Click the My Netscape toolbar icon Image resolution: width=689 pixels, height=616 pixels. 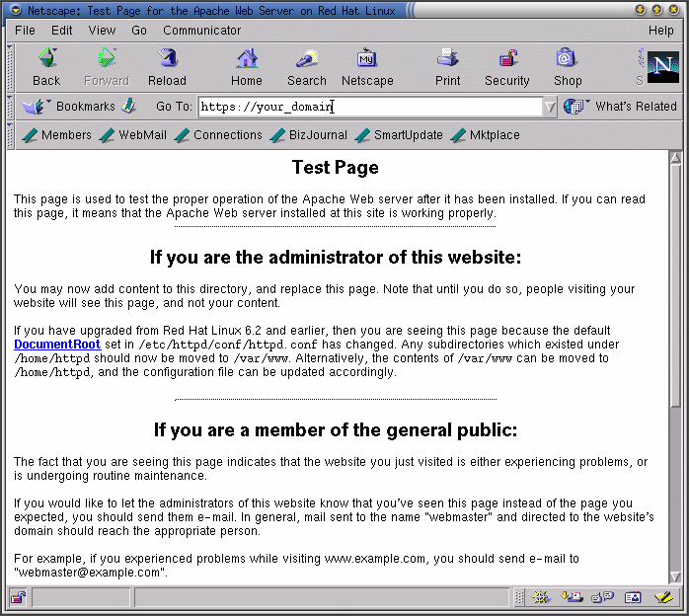point(367,66)
